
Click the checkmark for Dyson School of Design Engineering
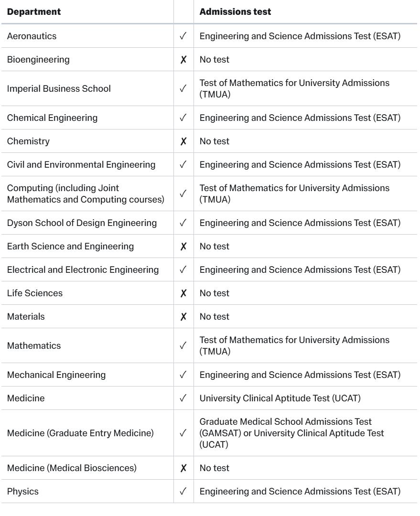point(183,223)
